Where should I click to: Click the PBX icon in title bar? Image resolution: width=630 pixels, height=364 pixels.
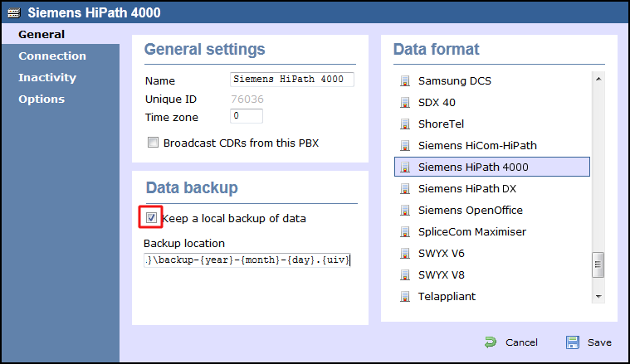[x=13, y=12]
